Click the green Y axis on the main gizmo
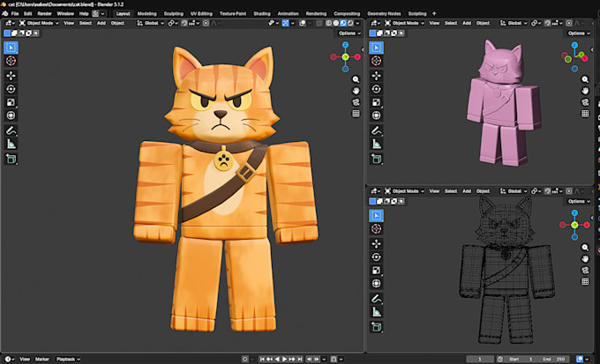This screenshot has height=364, width=600. pos(346,57)
